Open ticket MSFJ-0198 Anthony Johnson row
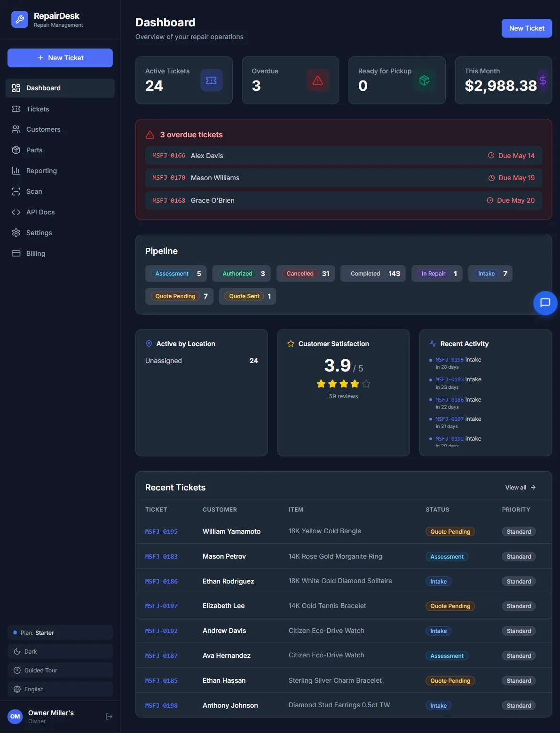Screen dimensions: 560x742 (x=344, y=705)
